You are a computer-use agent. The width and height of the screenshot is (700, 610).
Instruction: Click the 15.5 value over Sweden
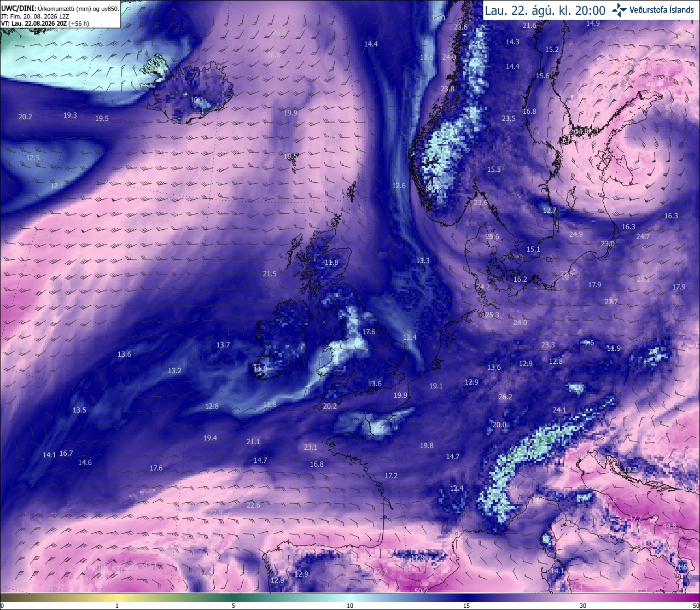[x=494, y=169]
